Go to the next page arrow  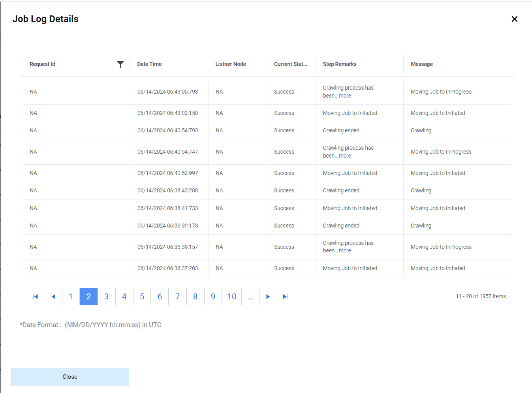(268, 297)
